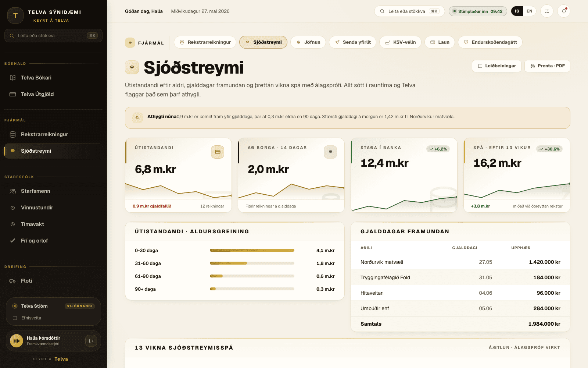Click the 0,9 m.kr gjaldfallið text

[152, 206]
